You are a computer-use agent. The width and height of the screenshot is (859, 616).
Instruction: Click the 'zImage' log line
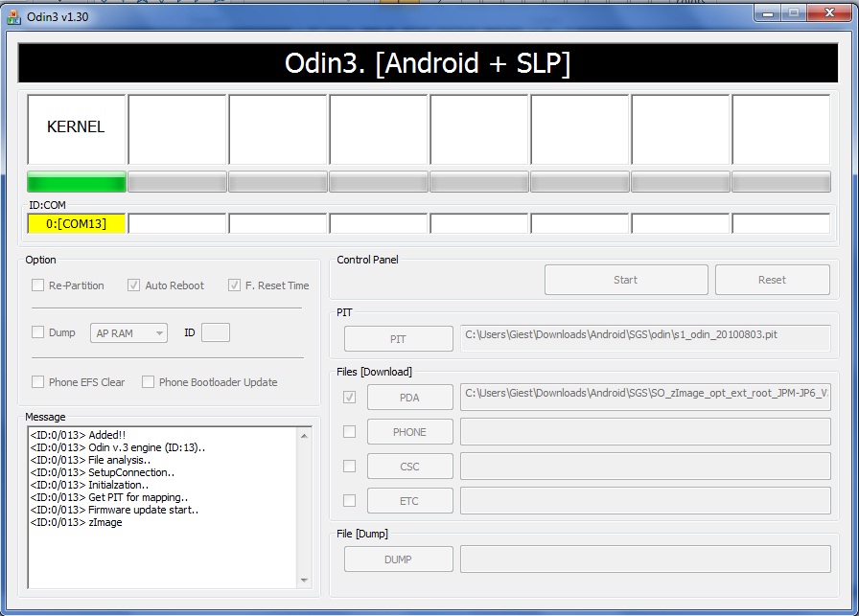[x=76, y=522]
